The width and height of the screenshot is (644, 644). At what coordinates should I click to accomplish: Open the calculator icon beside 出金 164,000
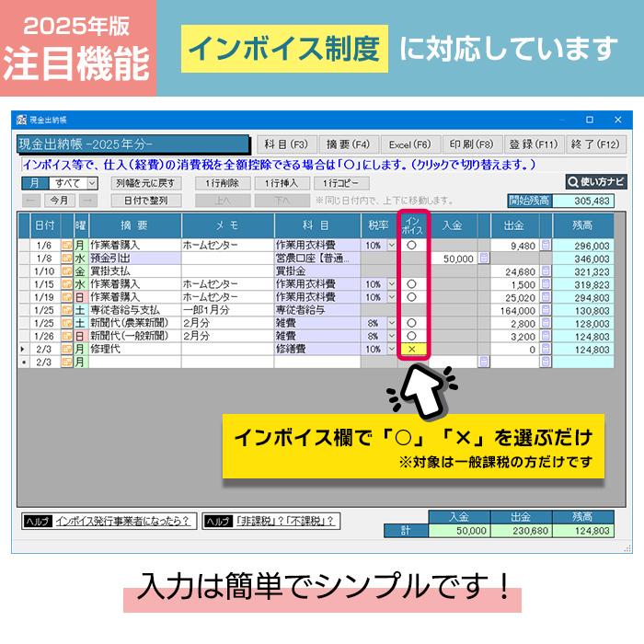point(546,310)
